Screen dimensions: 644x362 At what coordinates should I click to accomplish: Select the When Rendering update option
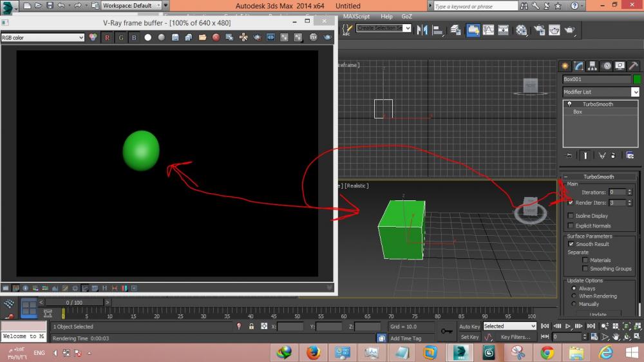(x=574, y=296)
